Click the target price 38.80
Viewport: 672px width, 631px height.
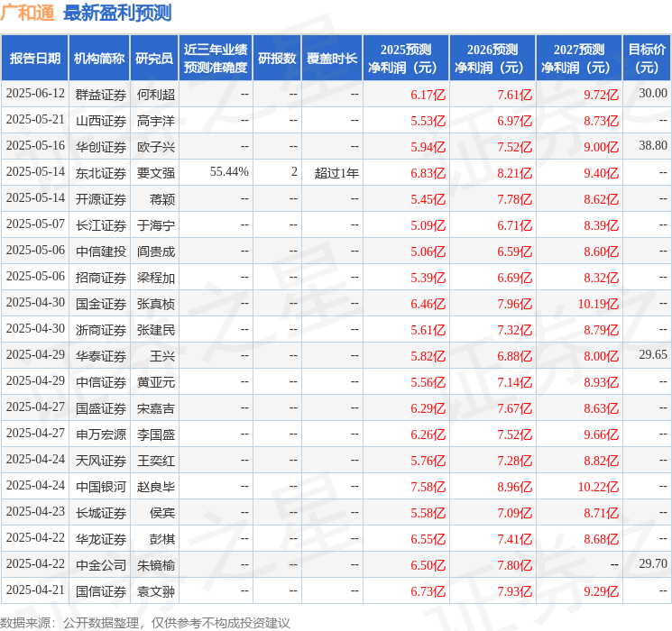[x=653, y=146]
